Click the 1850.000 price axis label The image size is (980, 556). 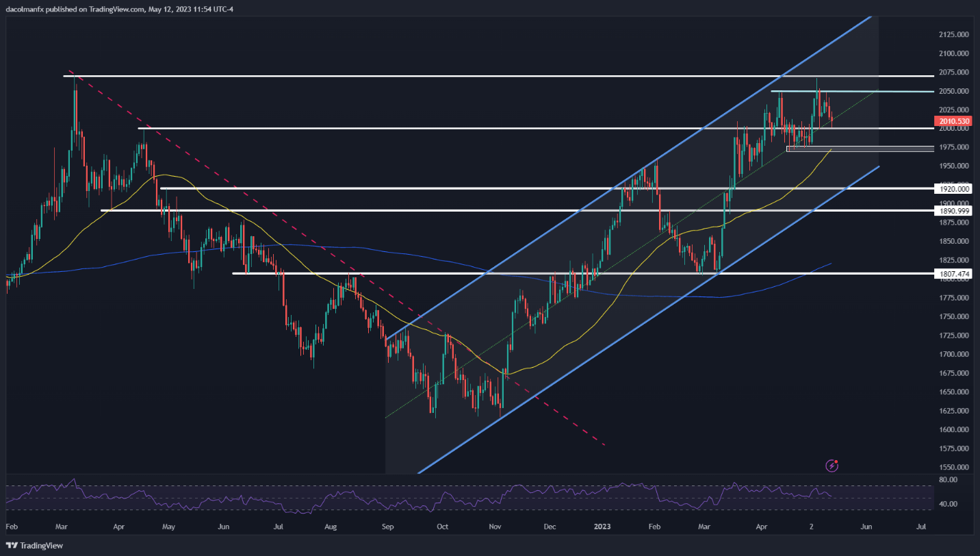[x=955, y=242]
